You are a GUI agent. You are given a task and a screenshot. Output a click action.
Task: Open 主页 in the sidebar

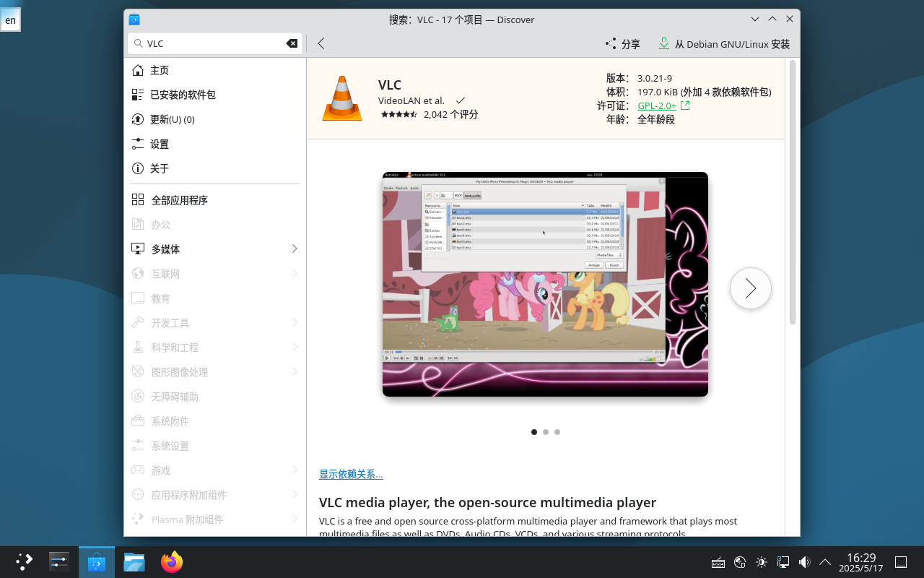pyautogui.click(x=215, y=70)
